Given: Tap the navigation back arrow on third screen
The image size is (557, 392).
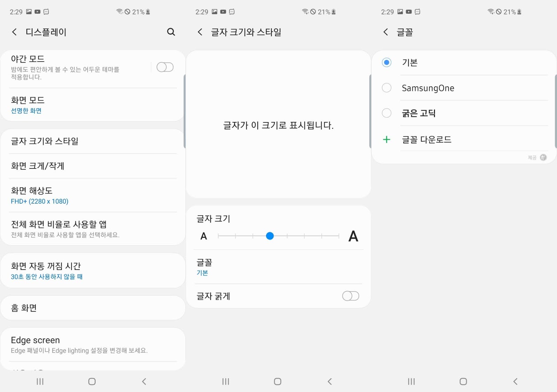Looking at the screenshot, I should (x=516, y=382).
